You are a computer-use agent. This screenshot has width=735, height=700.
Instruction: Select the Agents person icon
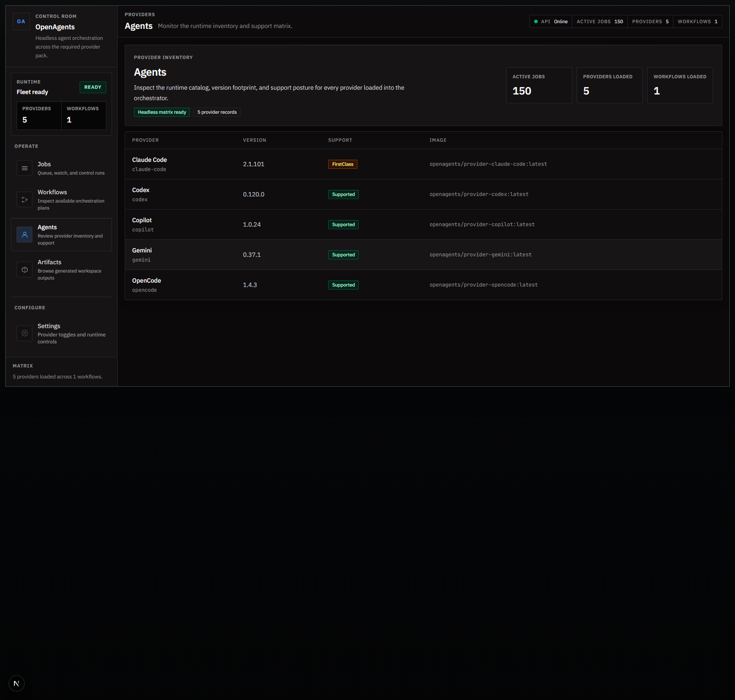(24, 234)
